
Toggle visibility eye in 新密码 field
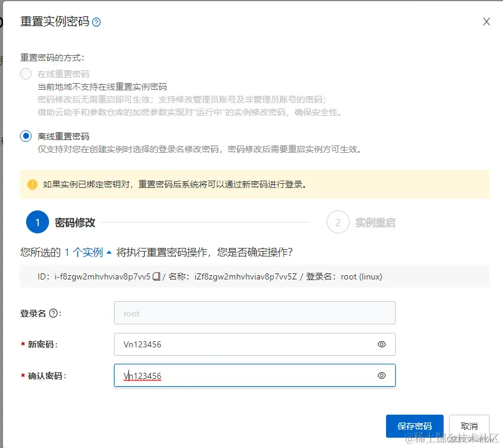(381, 344)
